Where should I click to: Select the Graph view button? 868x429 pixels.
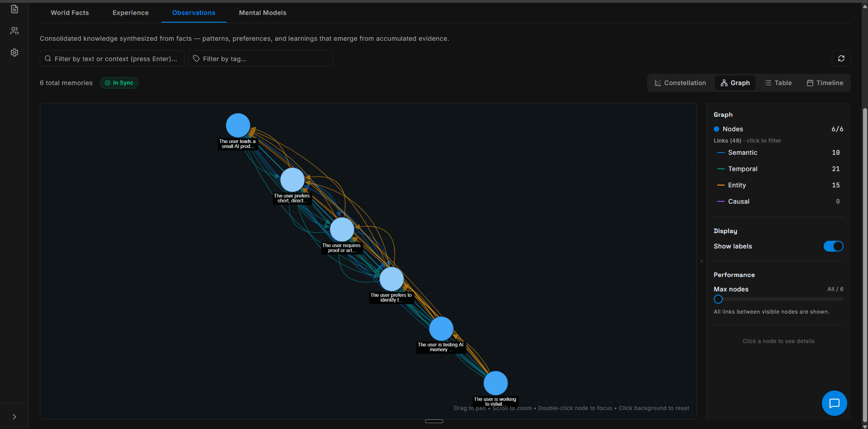coord(735,83)
